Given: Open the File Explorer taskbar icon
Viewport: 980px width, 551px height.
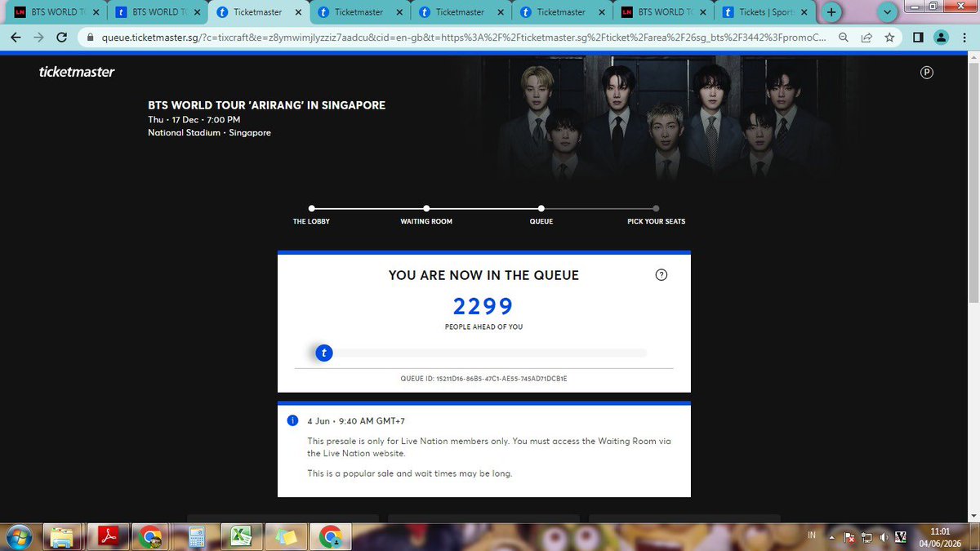Looking at the screenshot, I should tap(62, 536).
